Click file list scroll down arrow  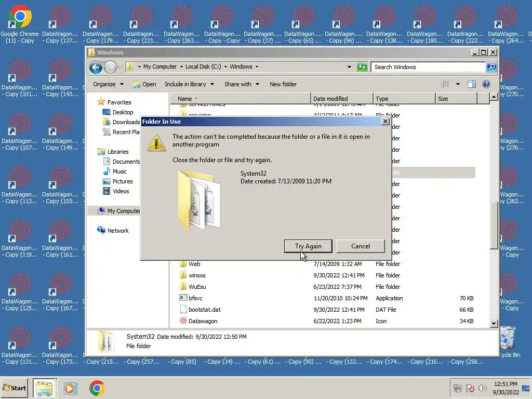[494, 324]
